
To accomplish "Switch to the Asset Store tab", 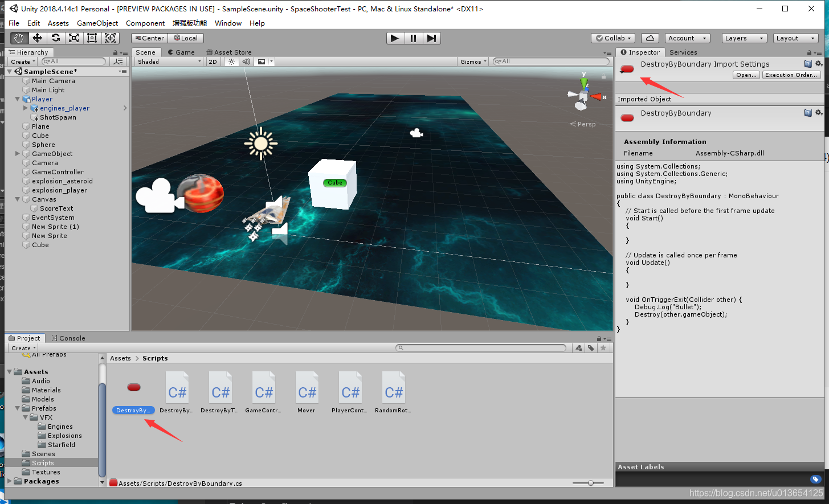I will 229,52.
